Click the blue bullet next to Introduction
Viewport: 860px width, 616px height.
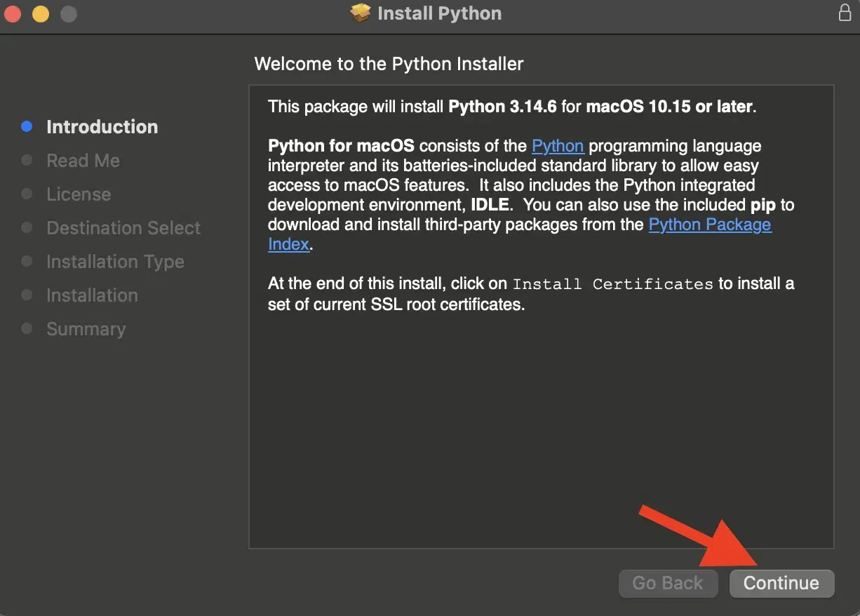(x=27, y=126)
